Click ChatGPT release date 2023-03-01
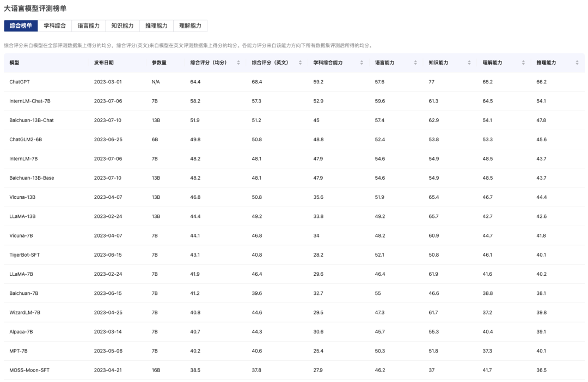The height and width of the screenshot is (382, 588). point(108,82)
